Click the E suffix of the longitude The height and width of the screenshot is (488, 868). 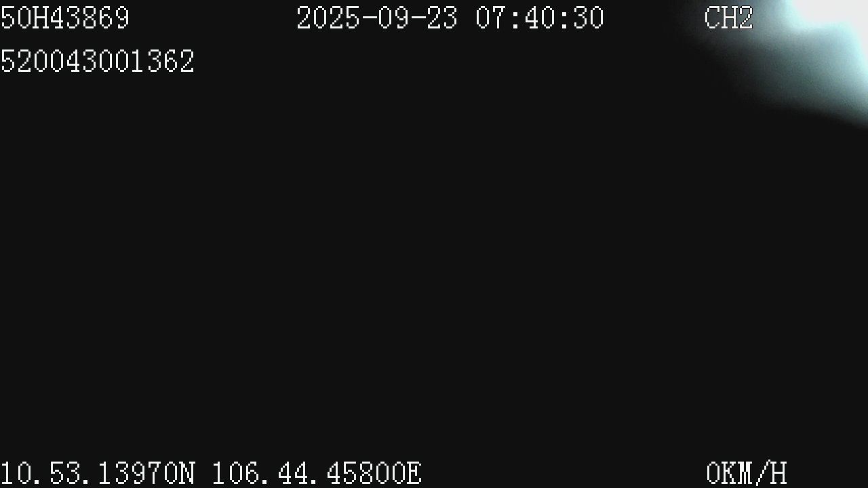pos(415,473)
